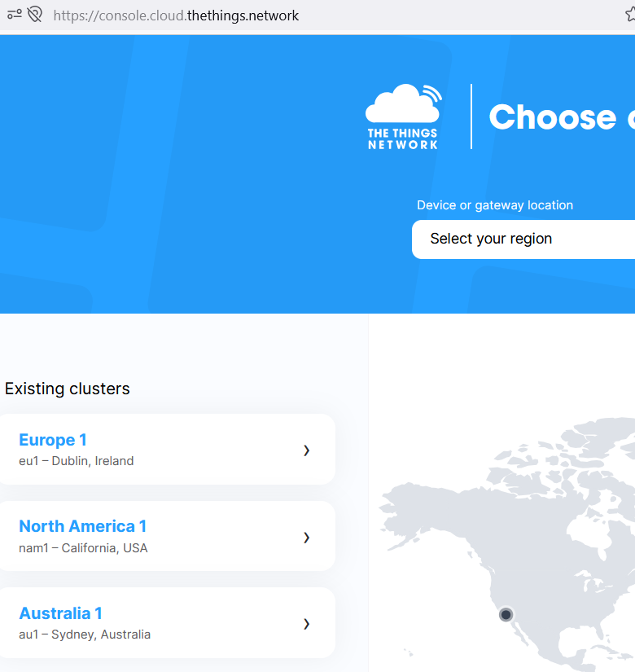Click the bookmark star icon

[629, 15]
